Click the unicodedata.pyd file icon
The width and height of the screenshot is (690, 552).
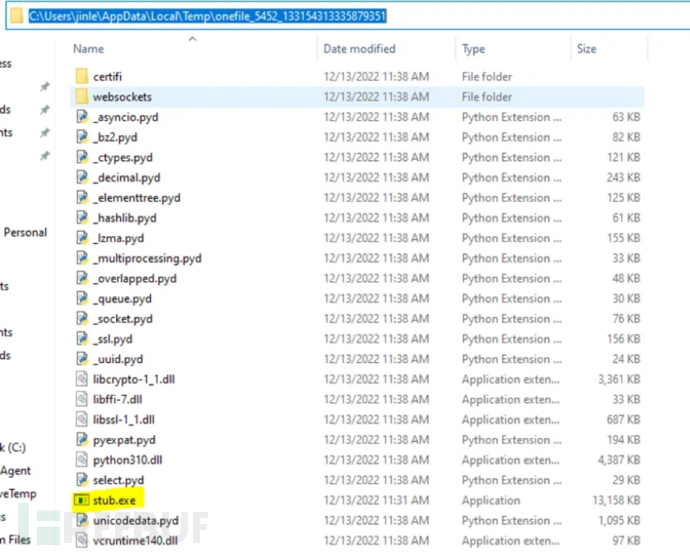[82, 520]
